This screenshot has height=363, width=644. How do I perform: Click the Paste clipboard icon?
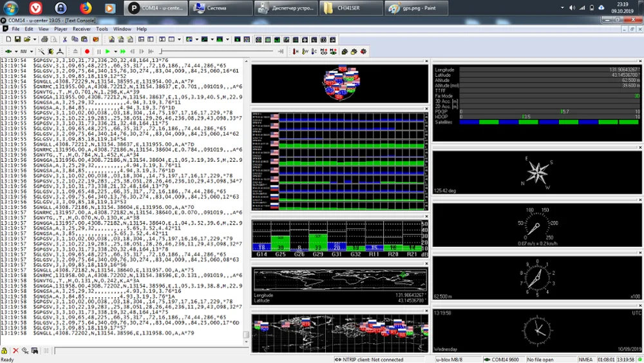pos(84,39)
